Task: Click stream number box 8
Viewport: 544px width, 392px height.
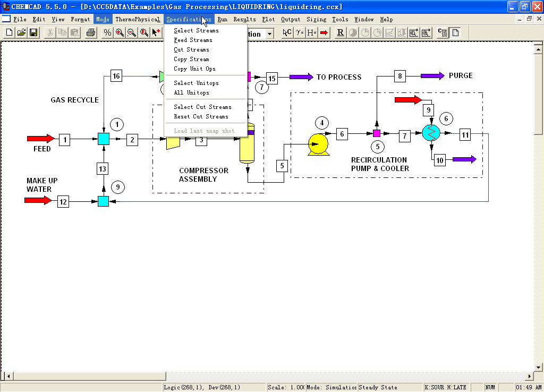Action: [400, 76]
